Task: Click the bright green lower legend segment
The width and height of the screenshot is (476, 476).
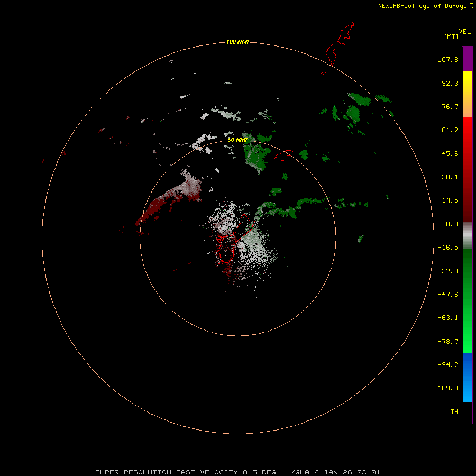Action: pos(467,300)
